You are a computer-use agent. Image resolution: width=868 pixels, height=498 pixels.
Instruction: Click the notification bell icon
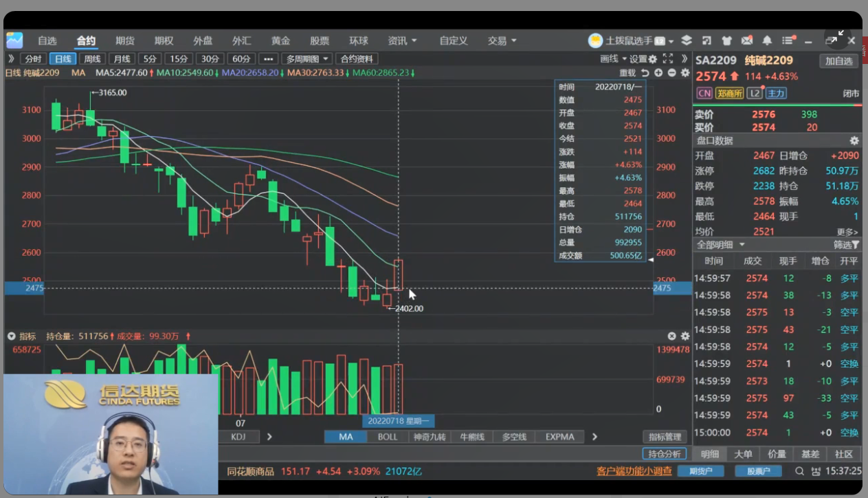767,41
